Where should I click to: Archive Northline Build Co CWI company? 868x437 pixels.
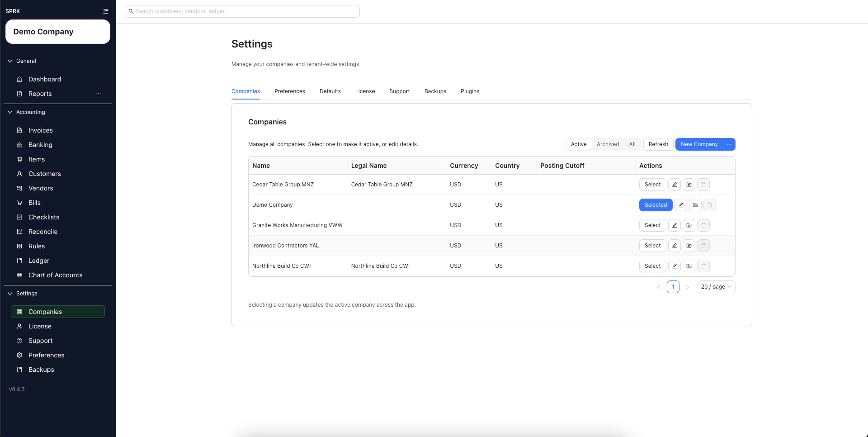[x=689, y=266]
